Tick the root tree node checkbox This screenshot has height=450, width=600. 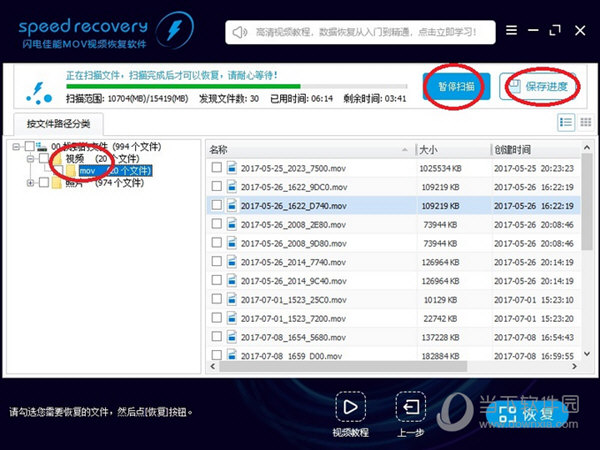point(29,146)
